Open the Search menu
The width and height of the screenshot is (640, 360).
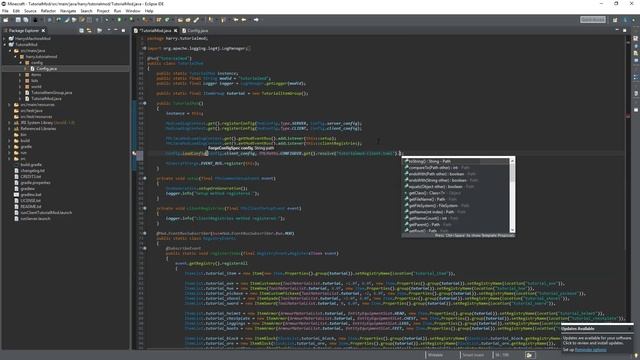[86, 11]
